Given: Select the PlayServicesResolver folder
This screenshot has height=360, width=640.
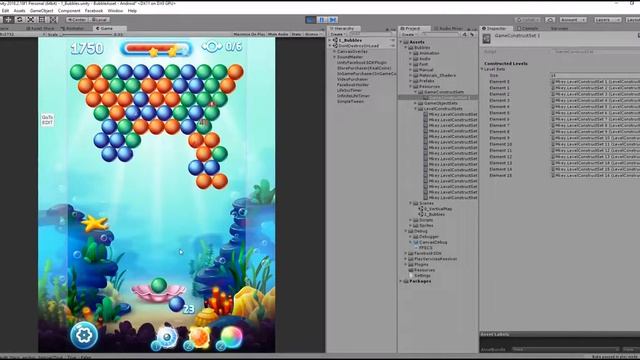Looking at the screenshot, I should click(x=433, y=259).
